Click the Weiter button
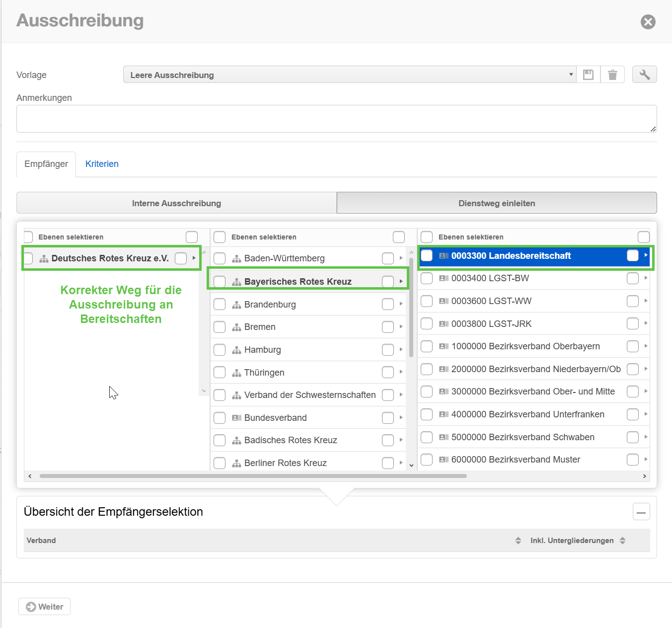The image size is (672, 628). point(45,607)
